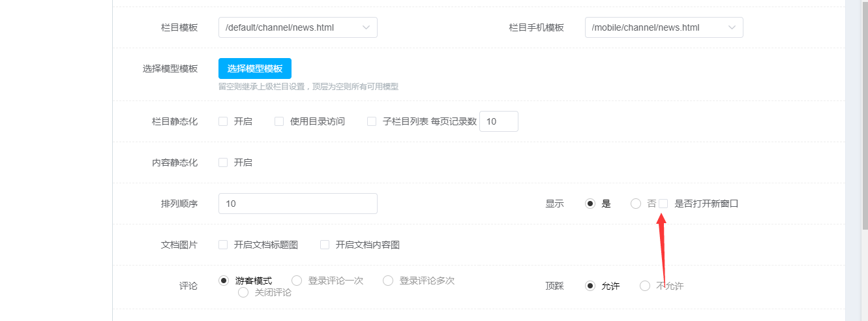Open the 栏目模板 template dropdown

297,27
